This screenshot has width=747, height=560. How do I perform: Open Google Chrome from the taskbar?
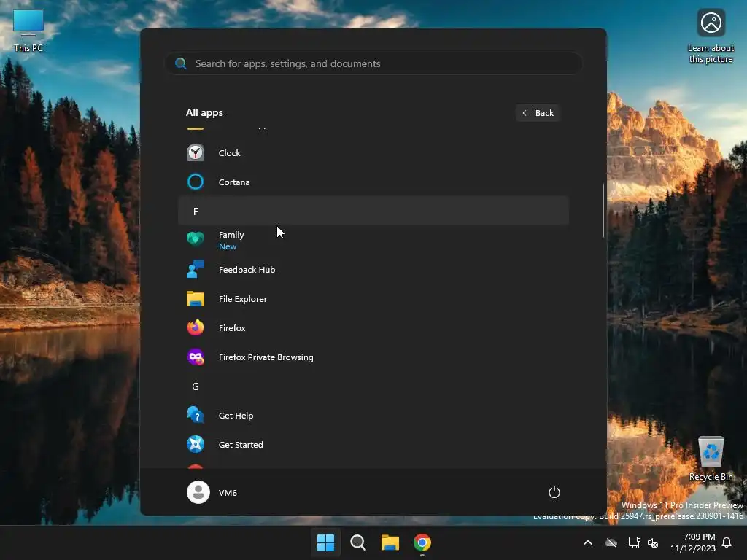[422, 542]
